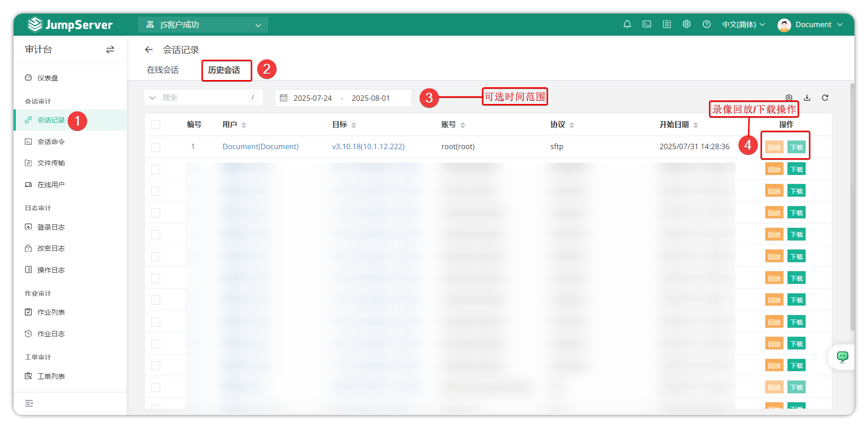
Task: Click the root(root) account cell
Action: [x=458, y=146]
